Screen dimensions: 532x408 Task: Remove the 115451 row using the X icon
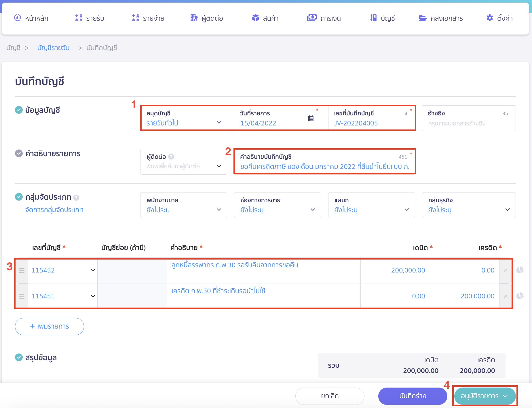click(506, 296)
